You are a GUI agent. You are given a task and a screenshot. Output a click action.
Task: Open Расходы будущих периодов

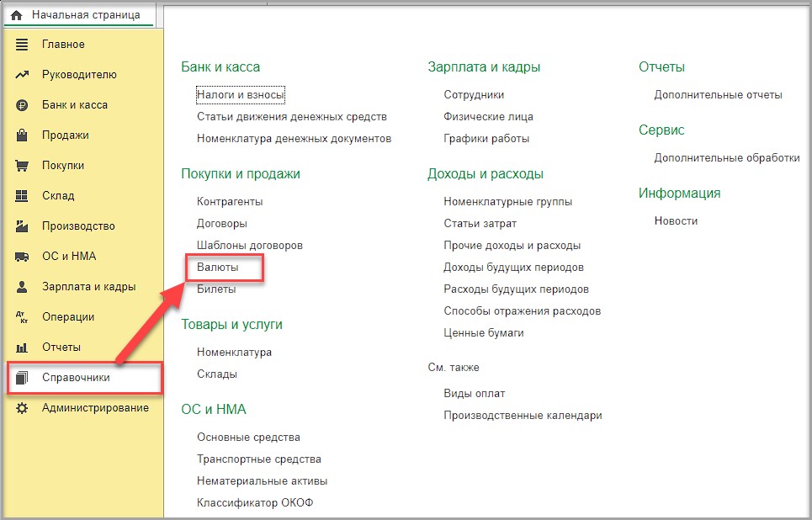(516, 289)
